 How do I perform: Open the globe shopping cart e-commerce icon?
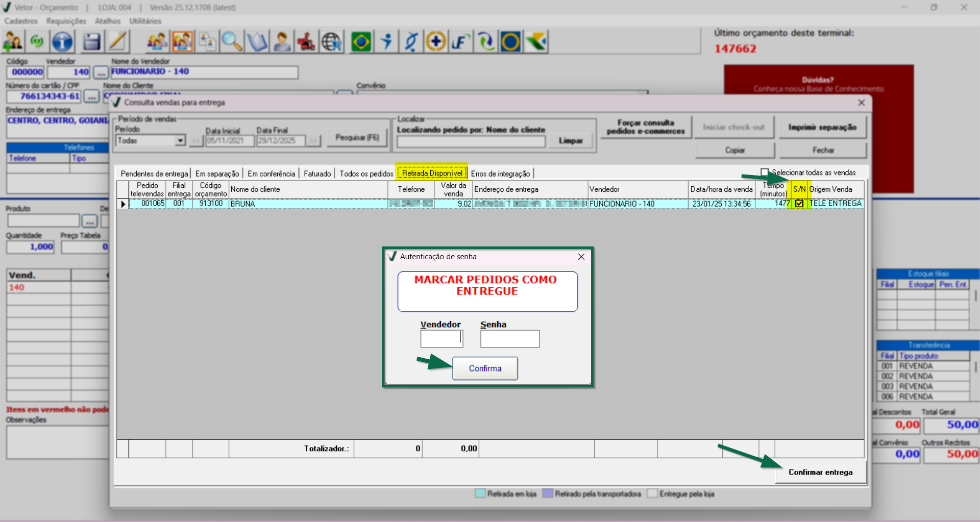coord(332,42)
